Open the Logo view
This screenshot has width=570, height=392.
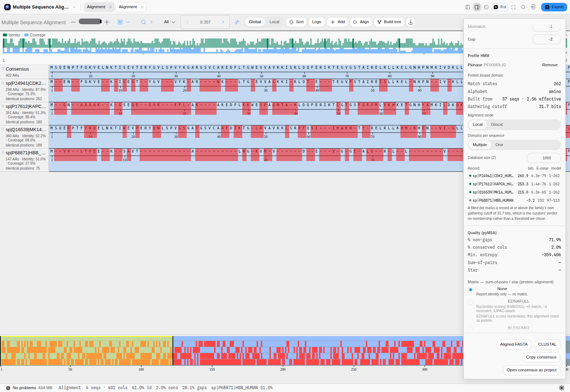tap(317, 22)
